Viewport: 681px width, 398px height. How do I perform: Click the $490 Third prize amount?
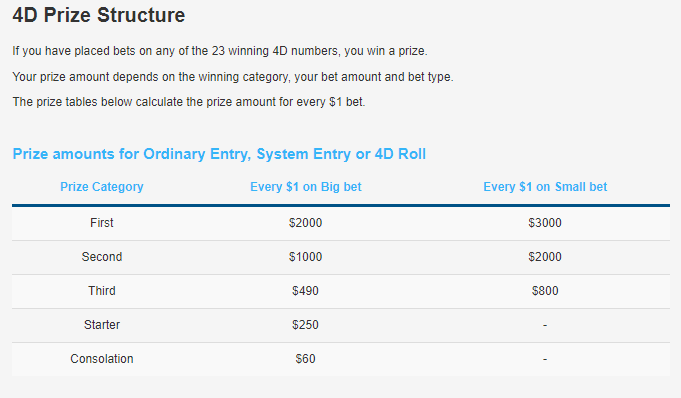tap(305, 291)
